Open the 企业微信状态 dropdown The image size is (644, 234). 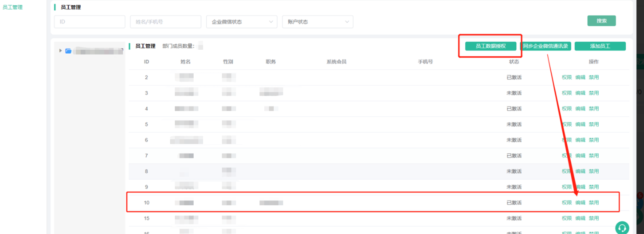pyautogui.click(x=242, y=22)
